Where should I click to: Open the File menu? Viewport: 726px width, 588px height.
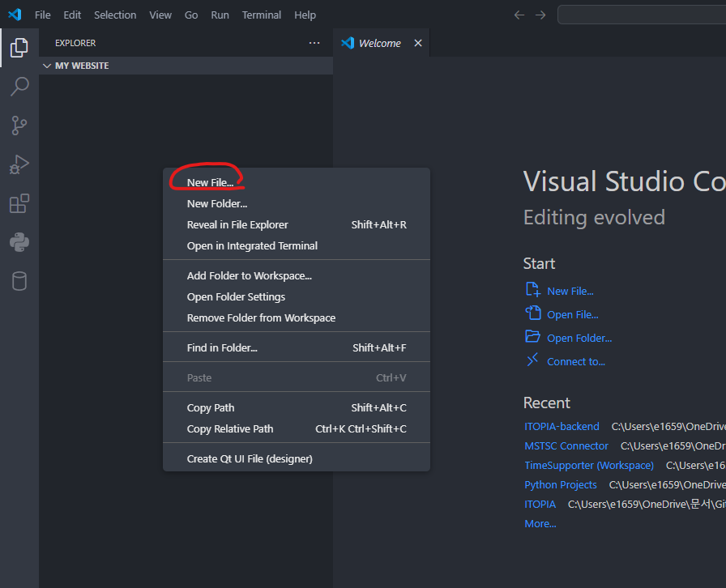[43, 15]
